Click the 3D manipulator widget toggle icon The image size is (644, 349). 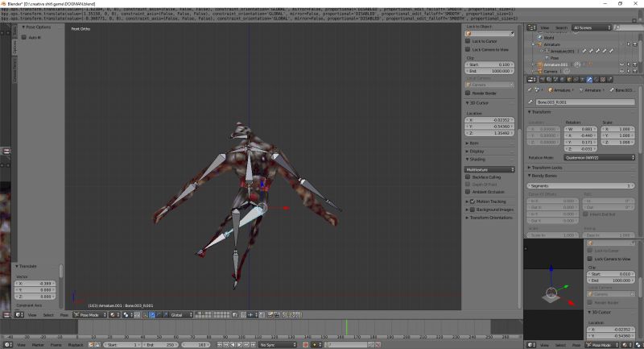(x=145, y=314)
